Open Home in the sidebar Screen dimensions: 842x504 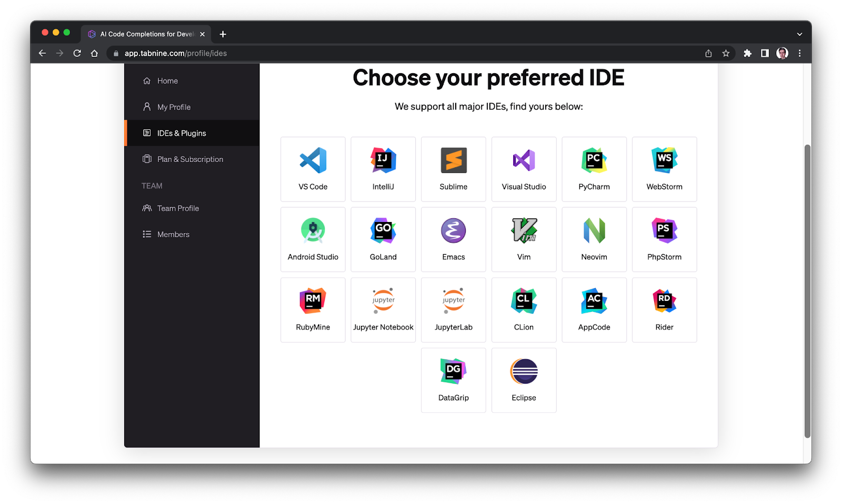[x=192, y=81]
